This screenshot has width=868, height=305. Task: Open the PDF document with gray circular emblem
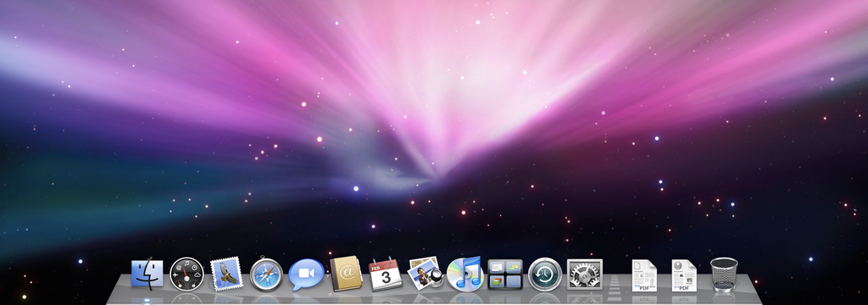tap(684, 275)
